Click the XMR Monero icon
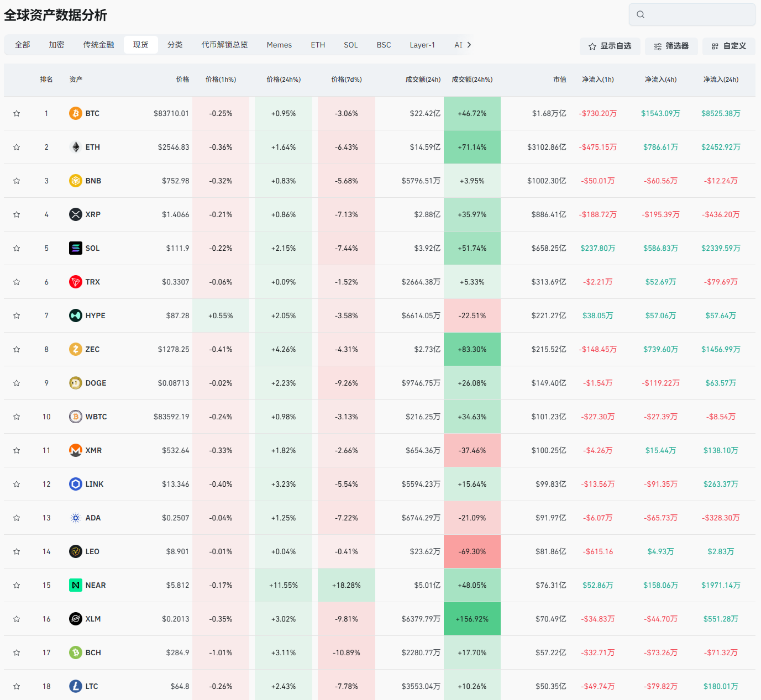 (76, 450)
